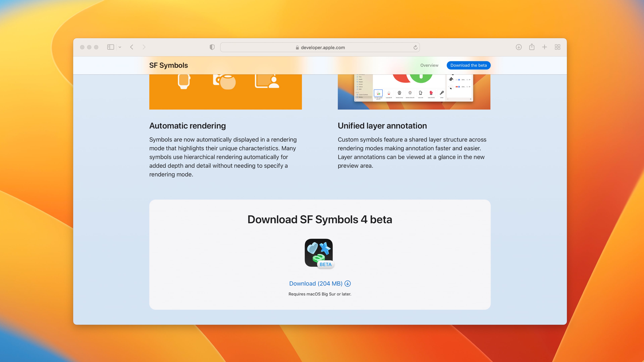Click the lock icon in the URL bar

tap(297, 47)
